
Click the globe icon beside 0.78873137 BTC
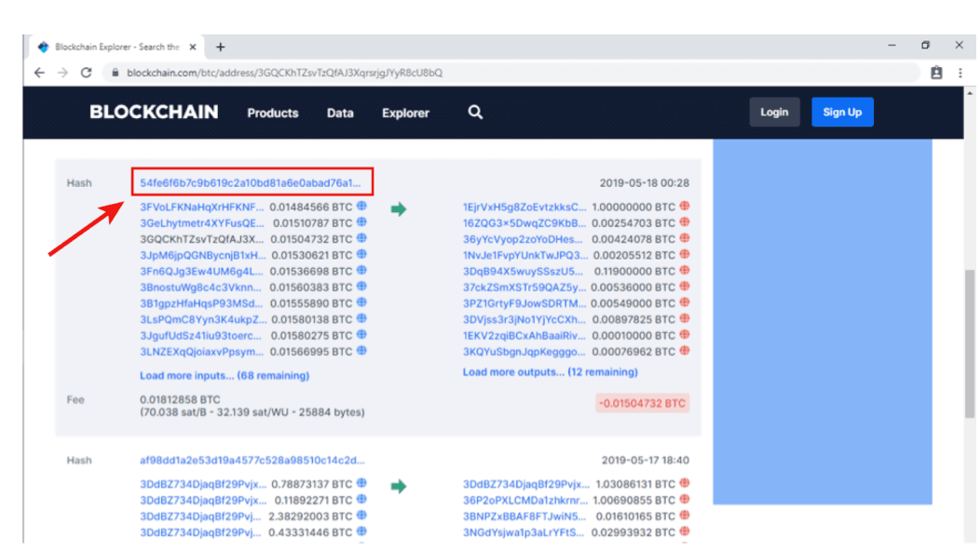pyautogui.click(x=361, y=484)
